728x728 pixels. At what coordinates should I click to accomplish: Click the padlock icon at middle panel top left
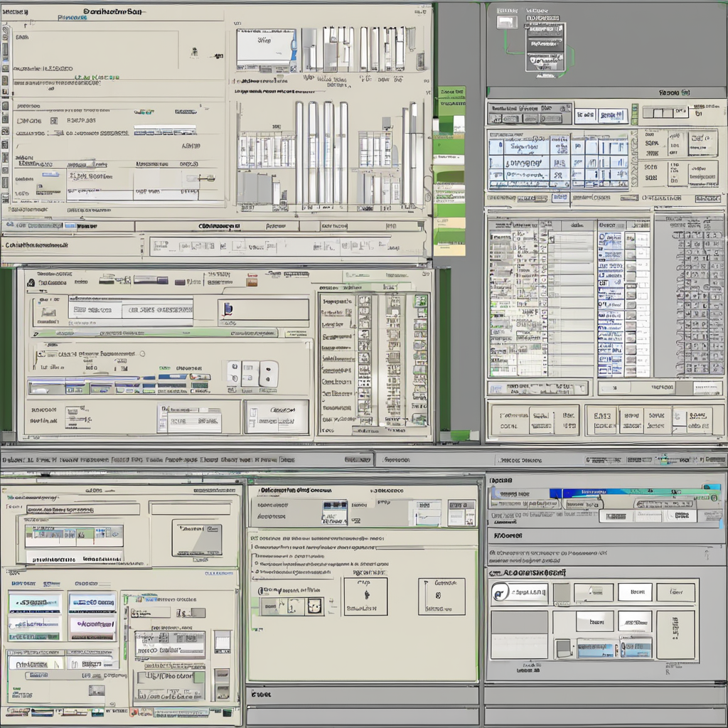31,283
